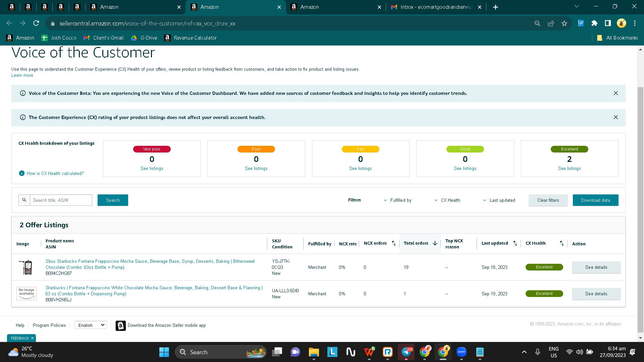
Task: Open the browser zoom magnifier icon
Action: click(537, 23)
